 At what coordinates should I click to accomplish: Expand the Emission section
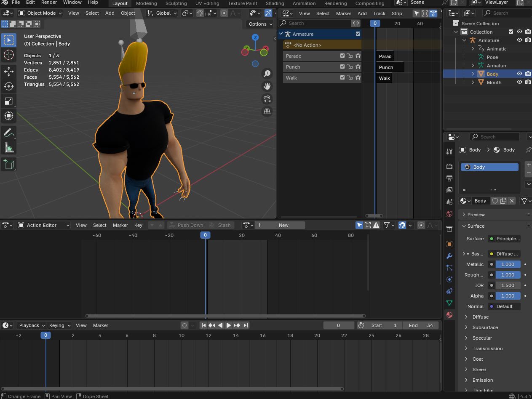coord(482,380)
